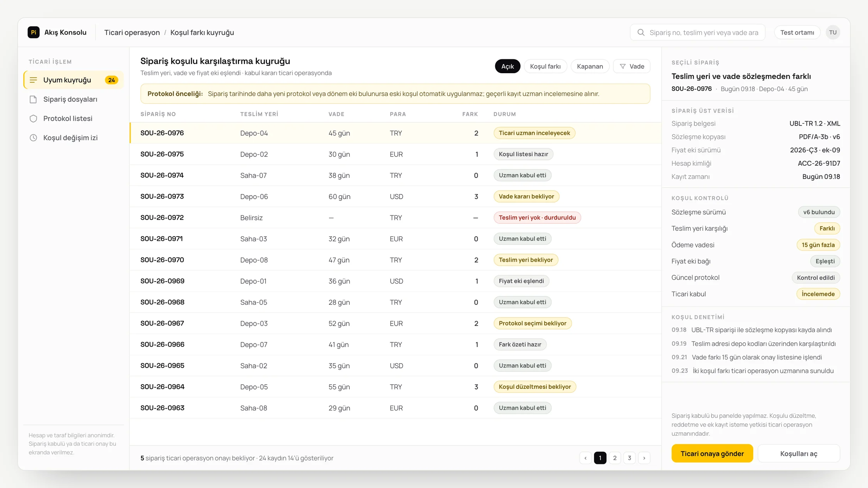Sort by SİPARİŞ NO column header
The image size is (868, 488).
click(158, 114)
